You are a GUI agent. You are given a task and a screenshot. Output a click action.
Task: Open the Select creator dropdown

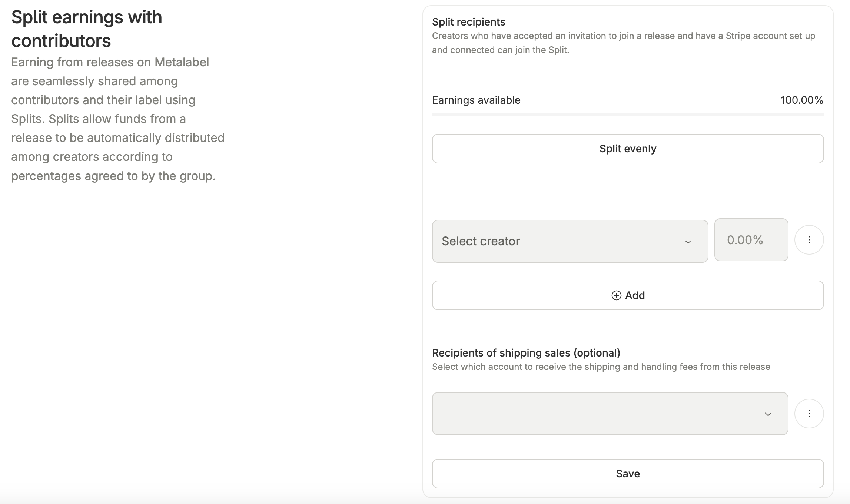tap(570, 241)
